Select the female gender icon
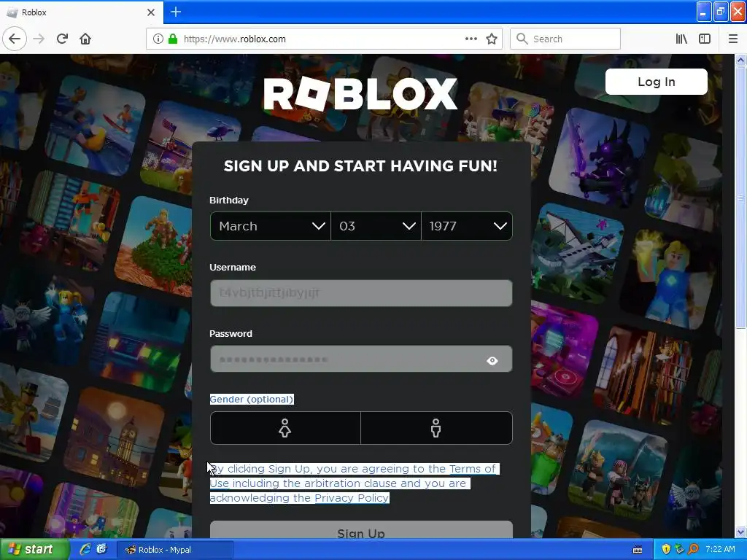Viewport: 747px width, 560px height. [285, 428]
